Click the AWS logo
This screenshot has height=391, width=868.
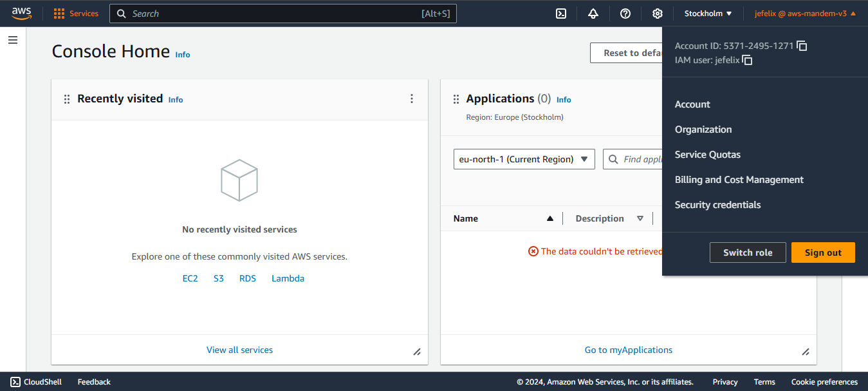pos(21,14)
